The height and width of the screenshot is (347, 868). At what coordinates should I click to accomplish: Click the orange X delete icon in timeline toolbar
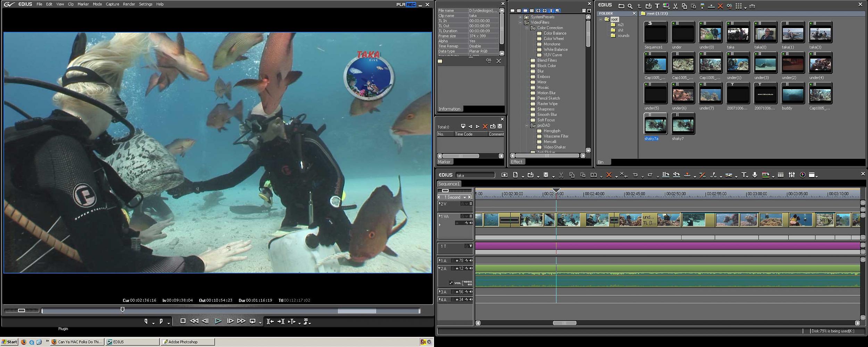coord(609,175)
